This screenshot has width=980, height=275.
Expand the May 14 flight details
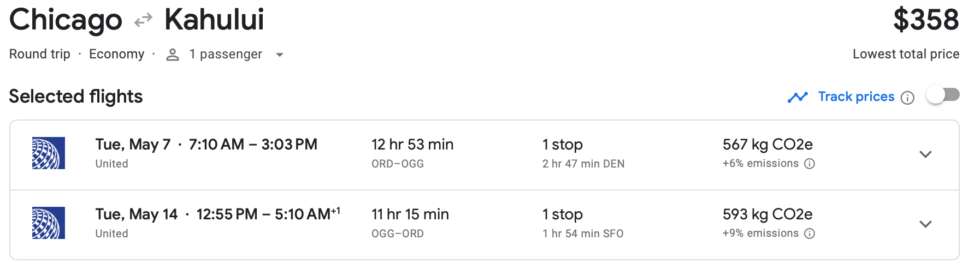click(x=925, y=224)
